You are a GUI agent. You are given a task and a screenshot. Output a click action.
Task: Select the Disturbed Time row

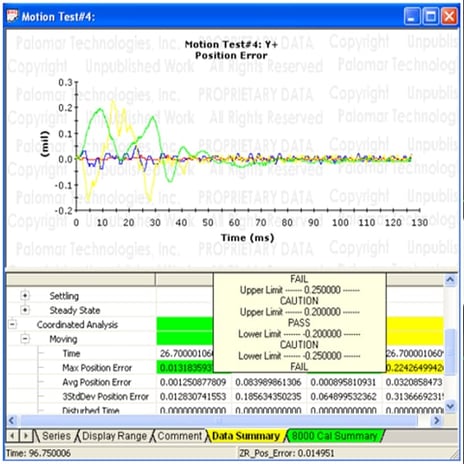click(91, 410)
